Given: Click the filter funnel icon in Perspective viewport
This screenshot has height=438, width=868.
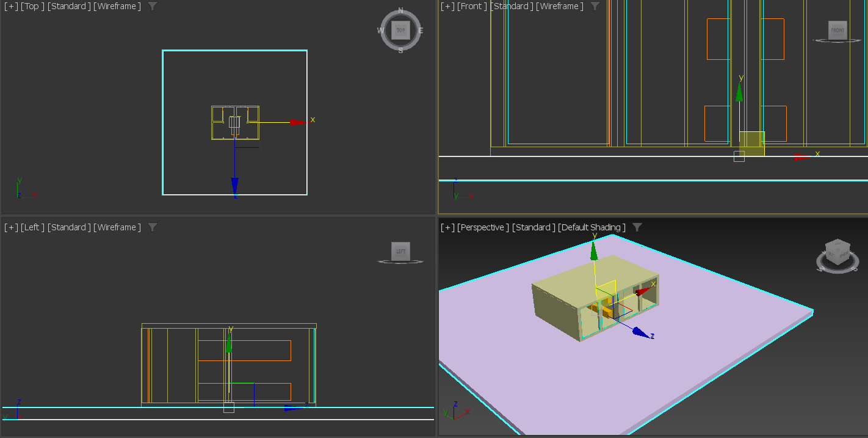Looking at the screenshot, I should tap(637, 227).
